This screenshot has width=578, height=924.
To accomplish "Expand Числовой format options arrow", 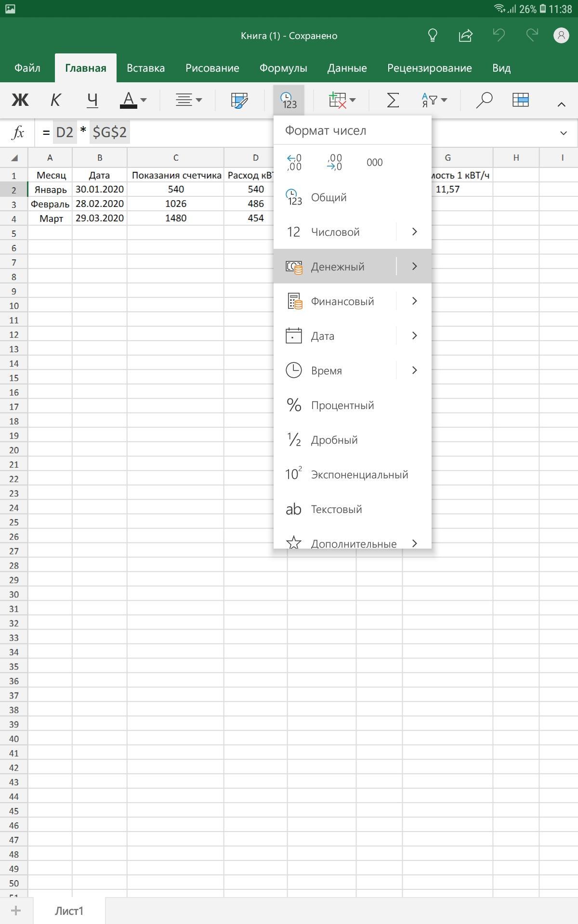I will pos(414,232).
